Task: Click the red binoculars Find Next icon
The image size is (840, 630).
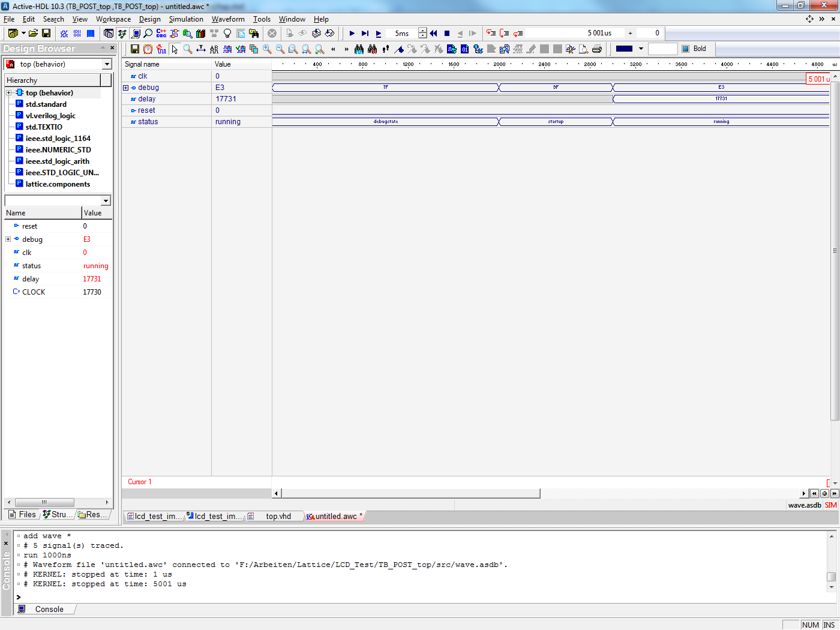Action: click(372, 49)
